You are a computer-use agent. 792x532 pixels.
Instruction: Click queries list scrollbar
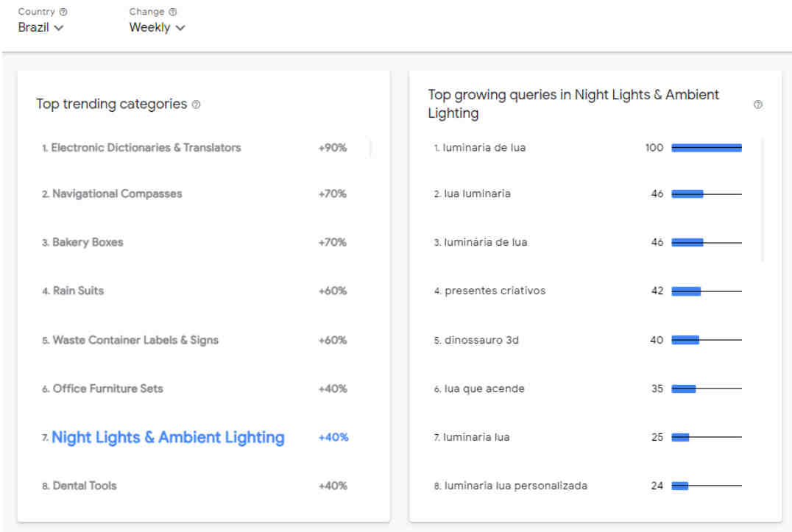(763, 199)
